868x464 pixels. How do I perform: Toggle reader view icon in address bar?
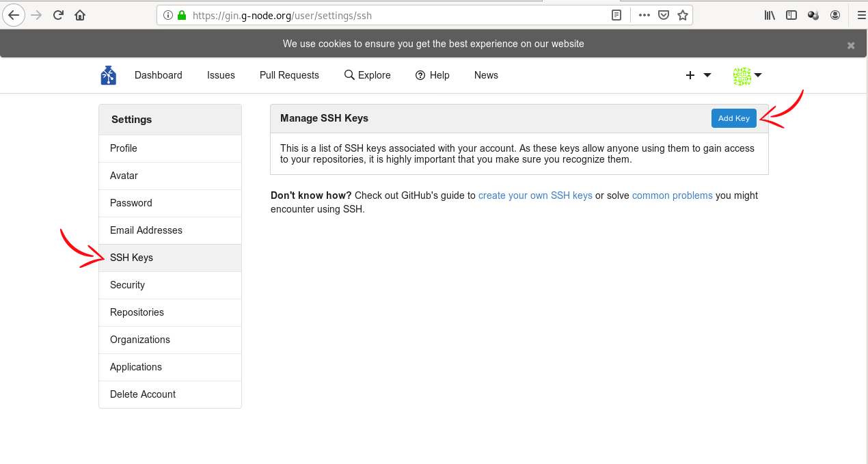click(616, 15)
